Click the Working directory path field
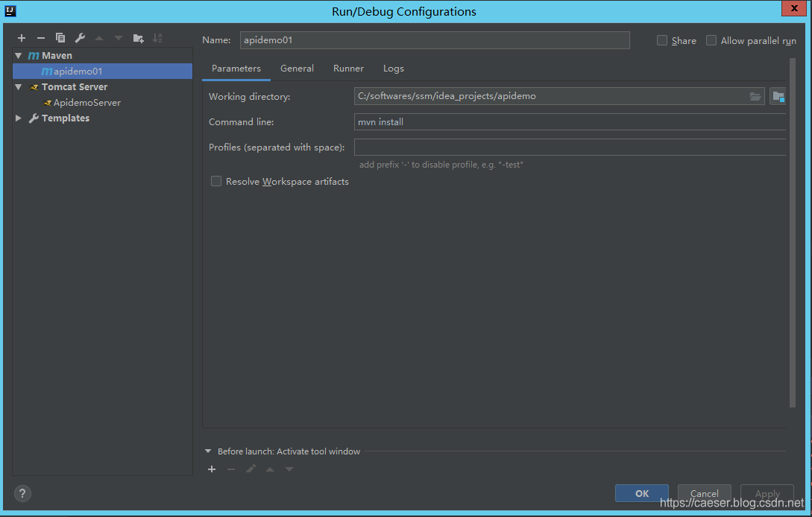 (x=559, y=96)
